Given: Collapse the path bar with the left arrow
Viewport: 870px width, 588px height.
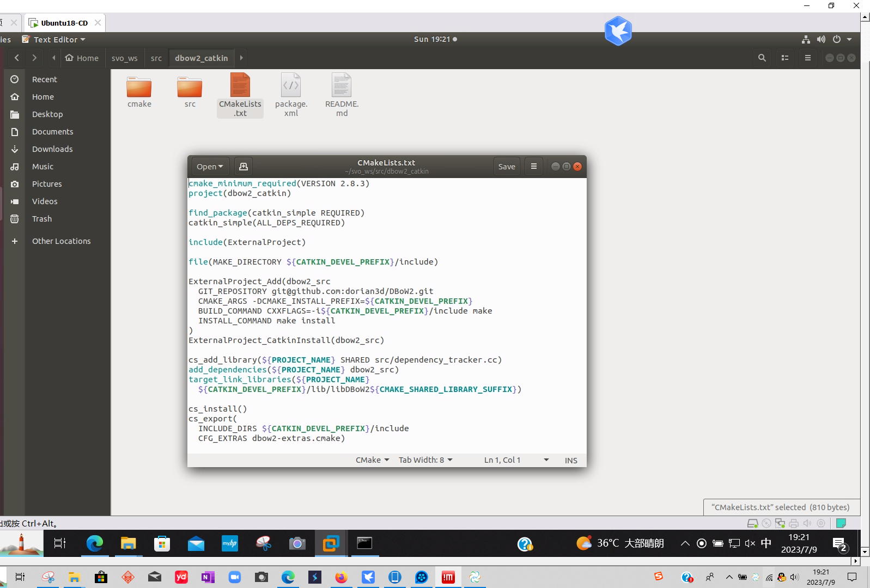Looking at the screenshot, I should click(x=54, y=58).
